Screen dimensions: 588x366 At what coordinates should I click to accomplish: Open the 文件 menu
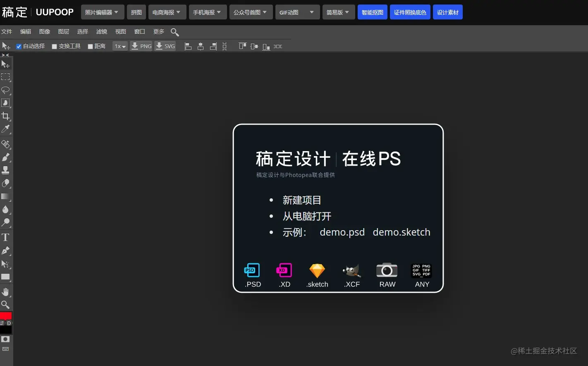7,31
